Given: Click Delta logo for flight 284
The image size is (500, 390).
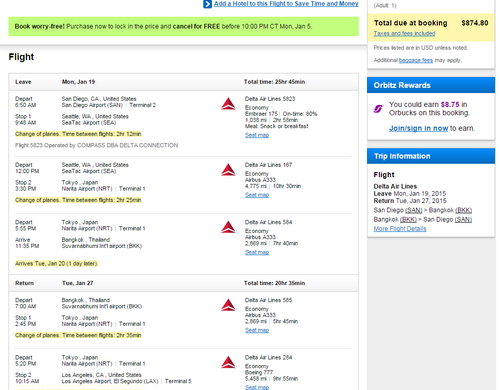Looking at the screenshot, I should pos(228,362).
